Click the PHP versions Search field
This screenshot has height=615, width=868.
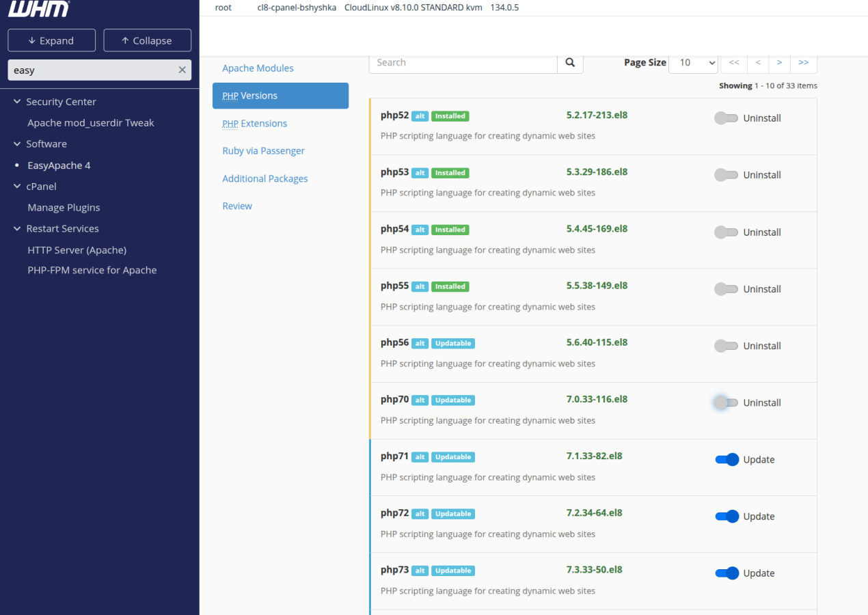point(463,63)
